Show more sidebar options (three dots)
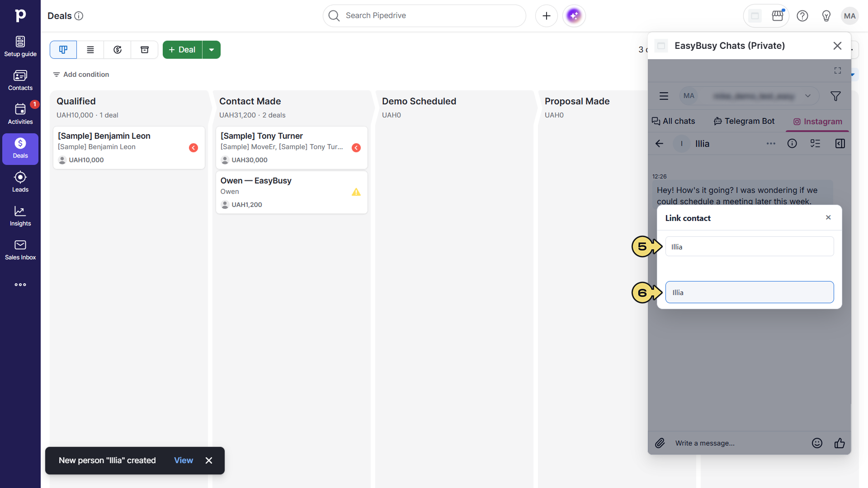868x488 pixels. [20, 285]
